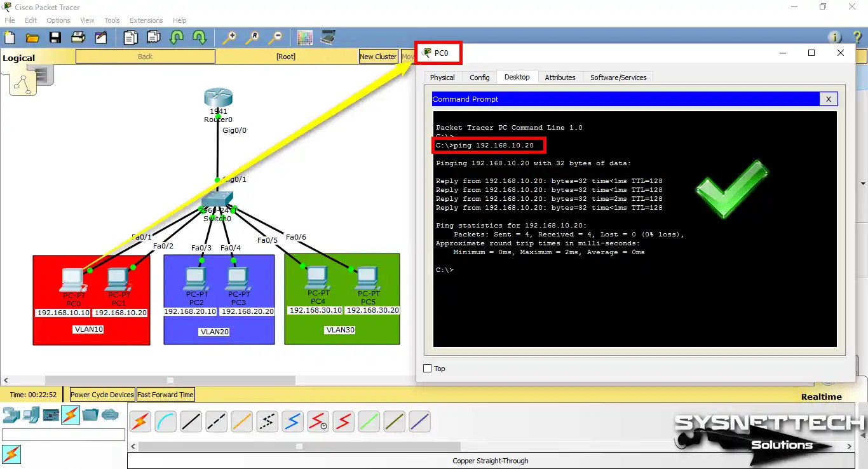Zoom in on the workspace
868x469 pixels.
pyautogui.click(x=230, y=37)
